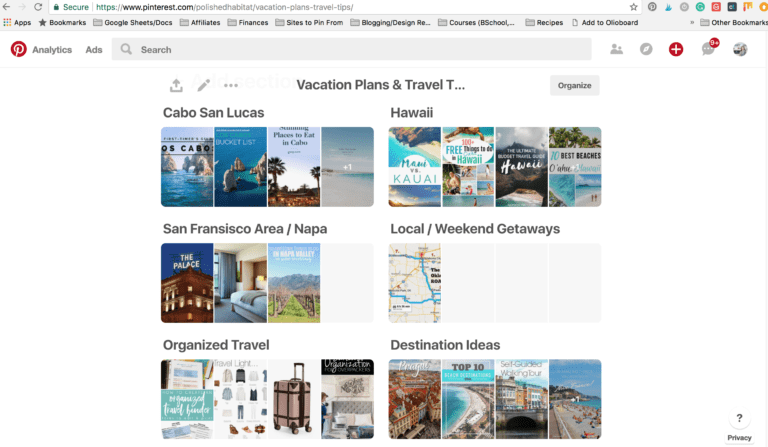Image resolution: width=768 pixels, height=447 pixels.
Task: Open the board share upload icon
Action: 176,85
